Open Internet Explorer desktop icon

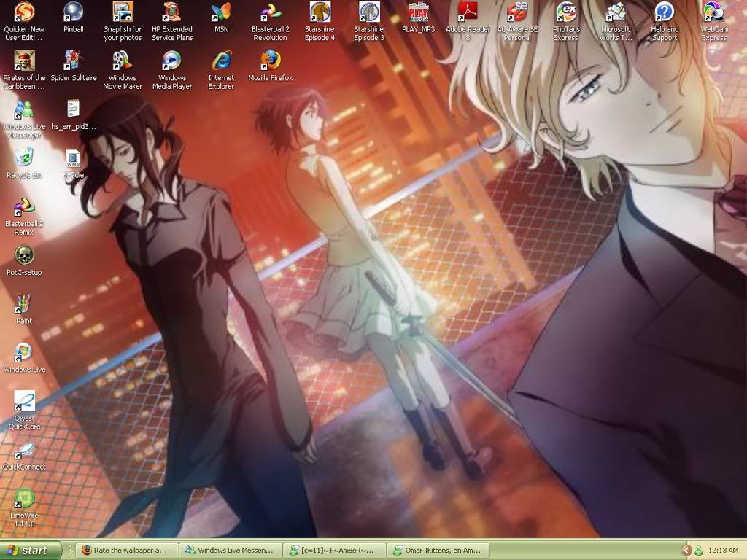(x=221, y=70)
